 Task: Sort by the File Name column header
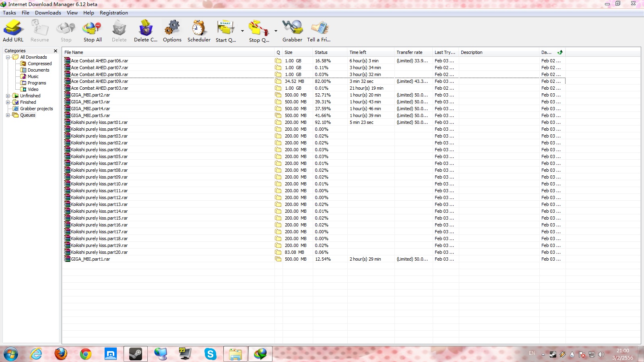169,52
